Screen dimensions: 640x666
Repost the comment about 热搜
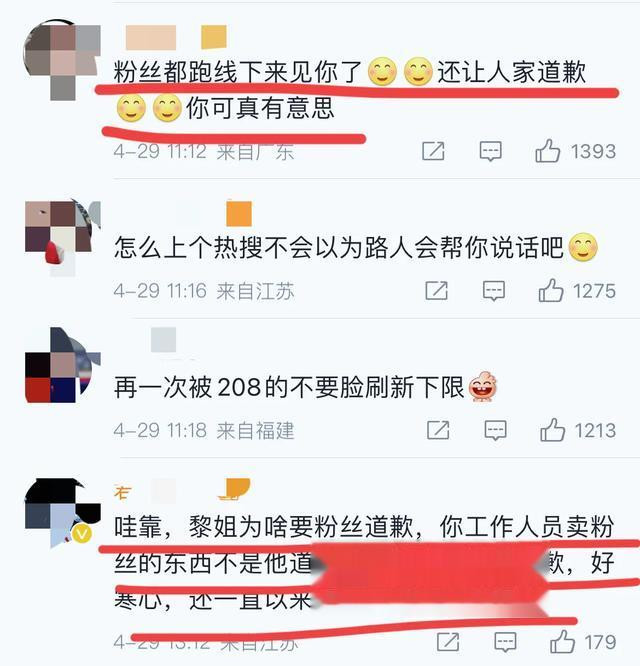tap(437, 291)
